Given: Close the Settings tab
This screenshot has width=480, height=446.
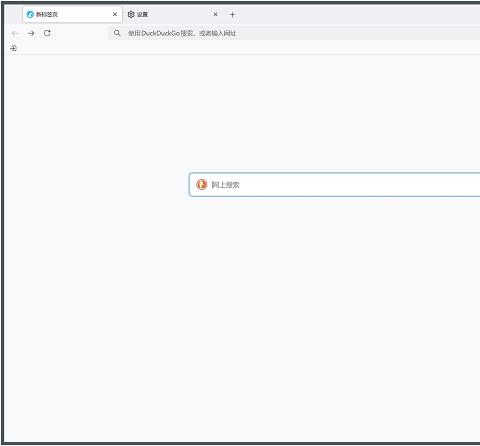Looking at the screenshot, I should pos(215,14).
